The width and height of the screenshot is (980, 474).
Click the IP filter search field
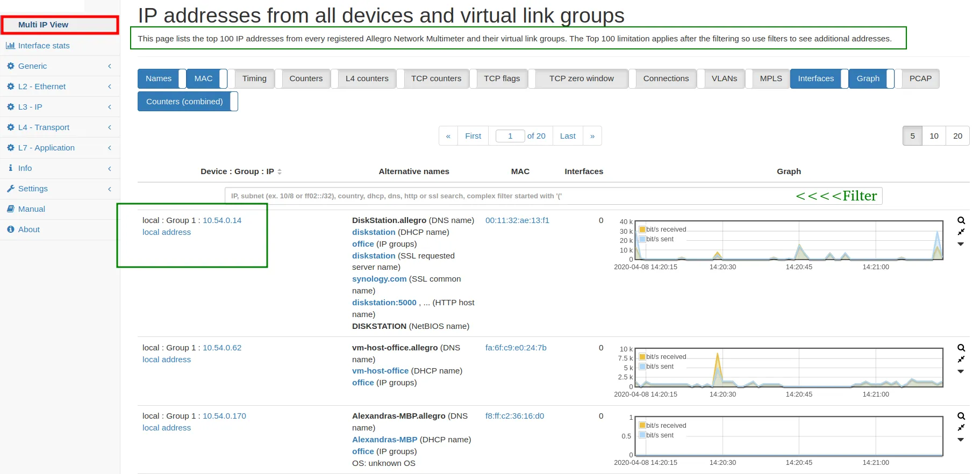tap(505, 196)
